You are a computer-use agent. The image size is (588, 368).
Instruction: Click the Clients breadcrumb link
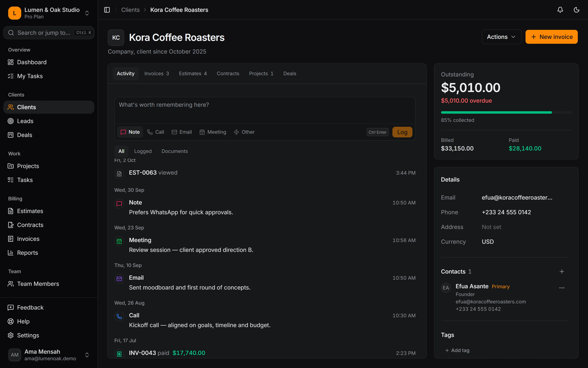click(130, 10)
